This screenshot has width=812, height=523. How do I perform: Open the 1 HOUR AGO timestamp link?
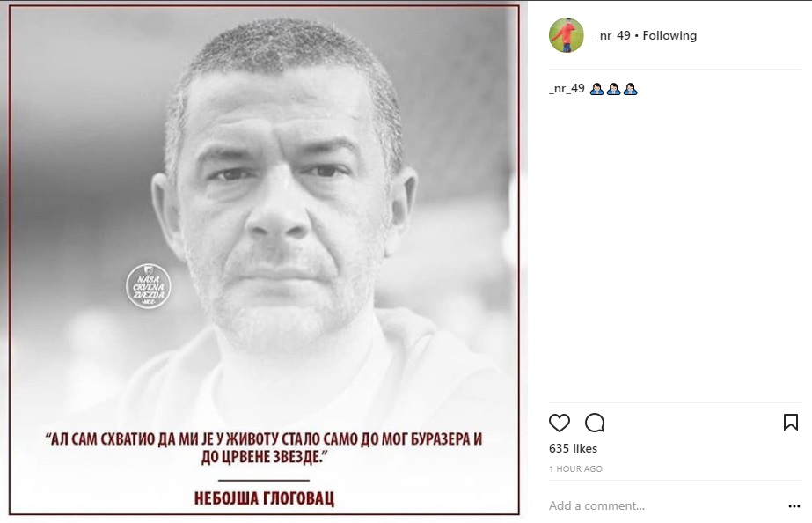click(575, 468)
